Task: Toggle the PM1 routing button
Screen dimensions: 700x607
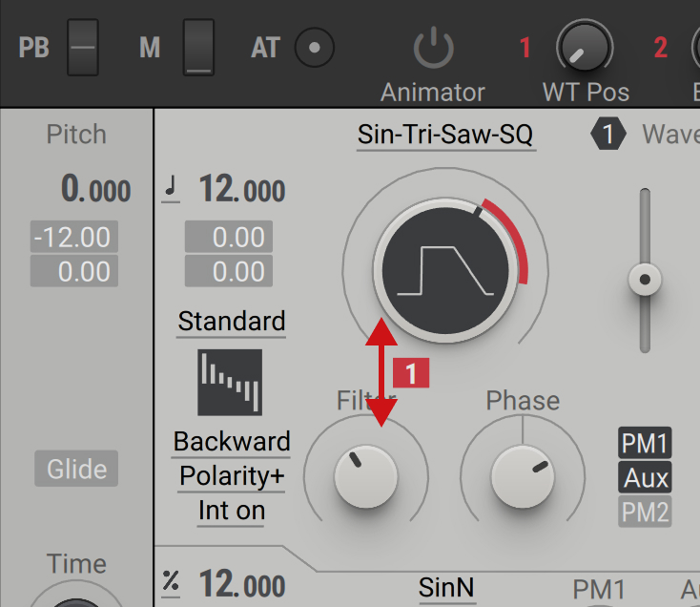Action: (645, 444)
